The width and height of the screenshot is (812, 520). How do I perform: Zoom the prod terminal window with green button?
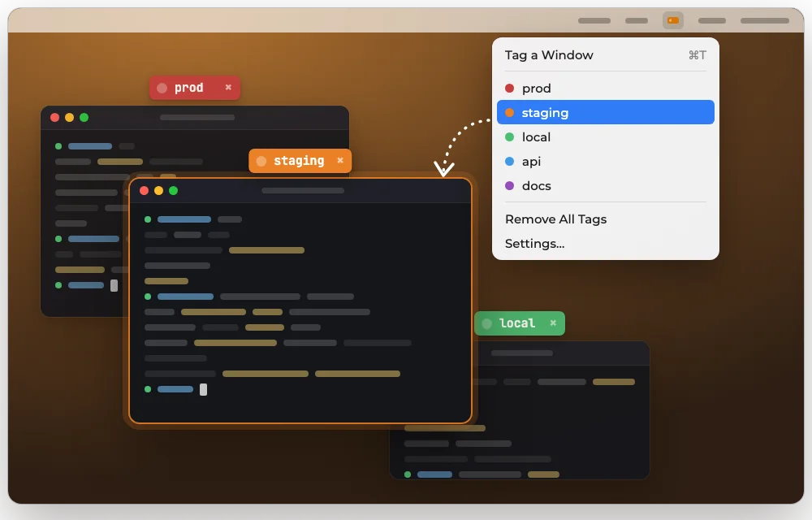click(x=84, y=118)
